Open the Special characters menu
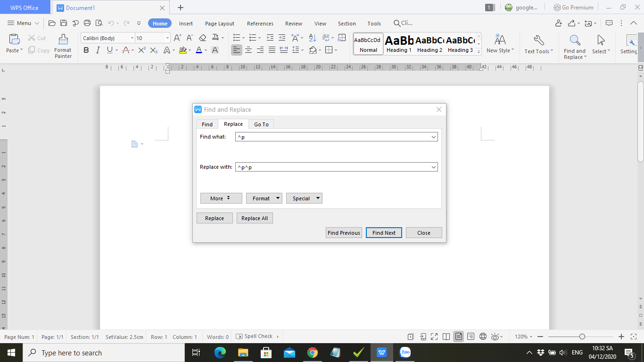 click(304, 198)
